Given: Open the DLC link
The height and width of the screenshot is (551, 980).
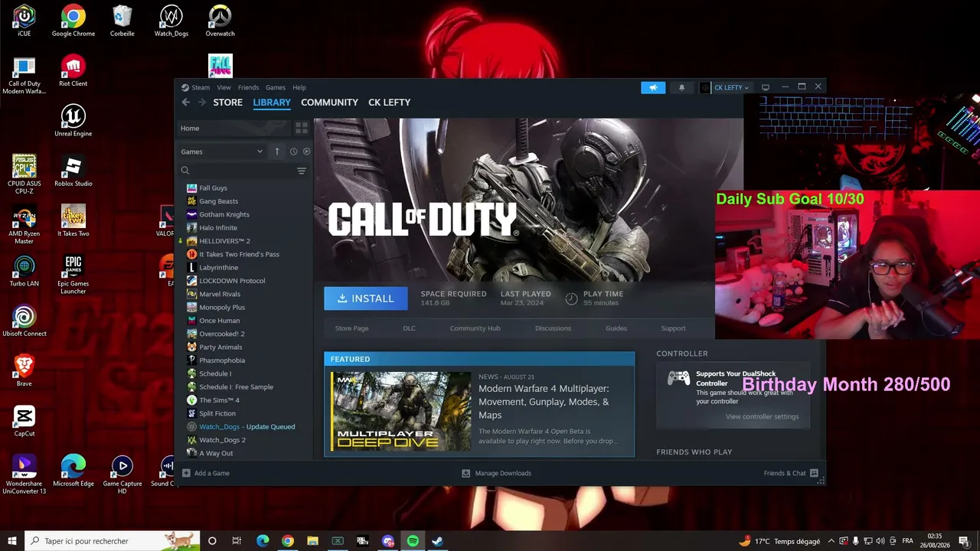Looking at the screenshot, I should (x=409, y=328).
